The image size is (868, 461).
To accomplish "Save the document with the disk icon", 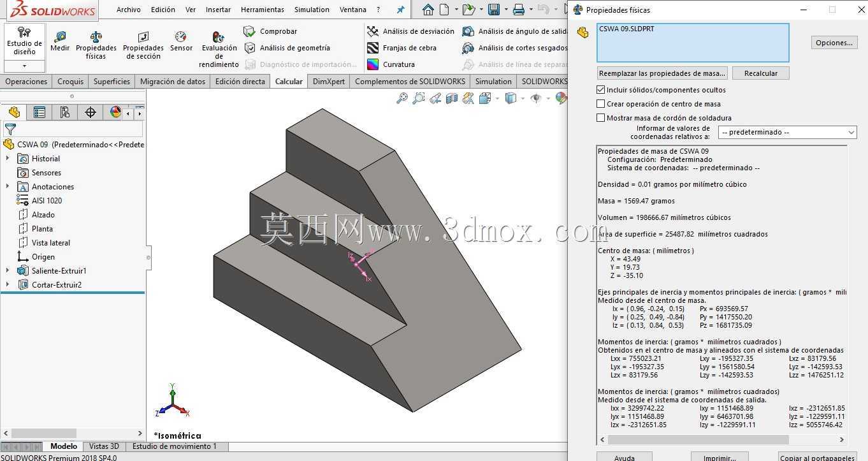I will [x=493, y=10].
